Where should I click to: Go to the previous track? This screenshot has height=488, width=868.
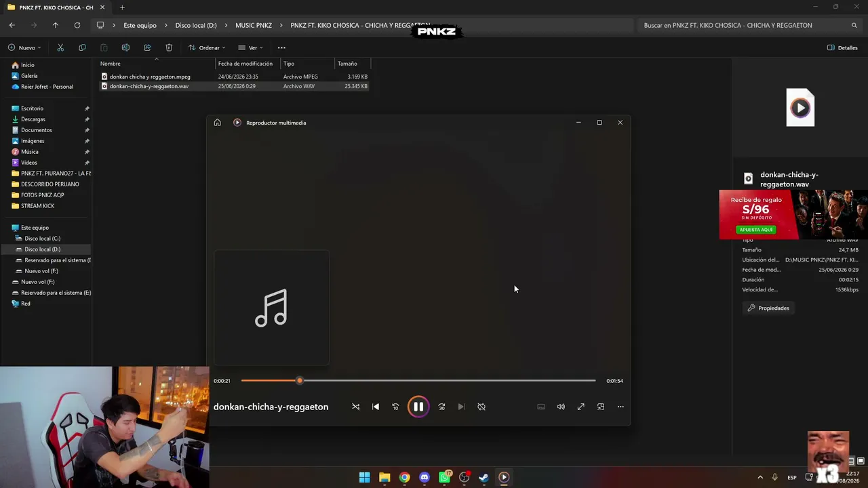[376, 407]
